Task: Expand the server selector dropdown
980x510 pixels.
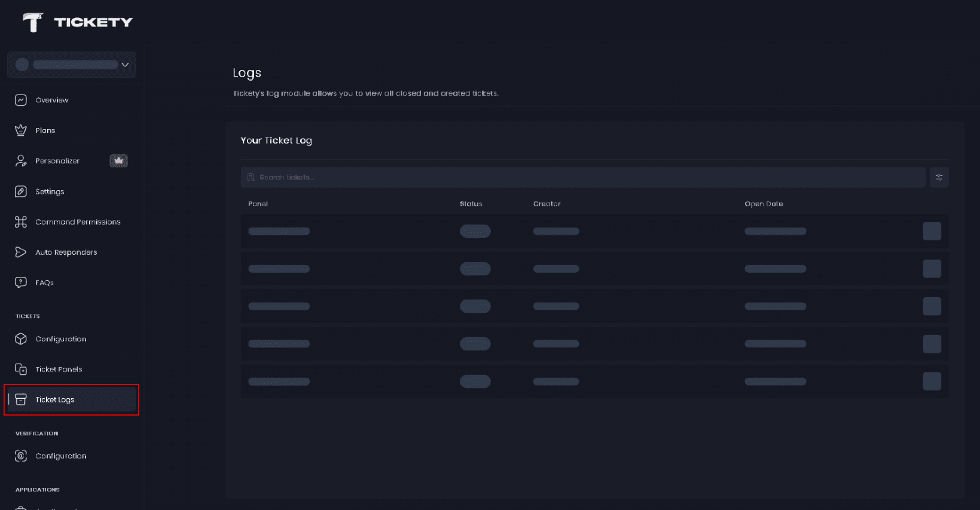Action: (125, 65)
